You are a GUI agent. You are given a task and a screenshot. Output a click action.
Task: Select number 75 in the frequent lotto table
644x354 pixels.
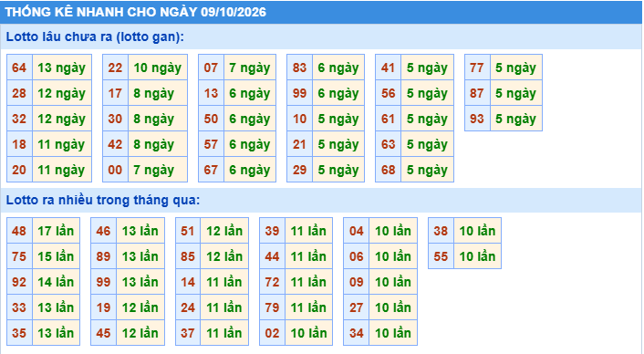(19, 255)
